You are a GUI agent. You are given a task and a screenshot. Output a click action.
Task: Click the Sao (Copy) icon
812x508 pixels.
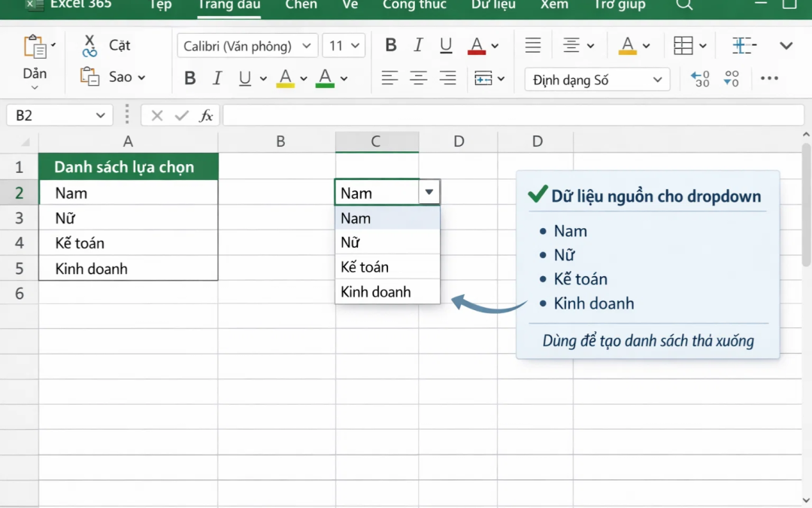tap(89, 76)
